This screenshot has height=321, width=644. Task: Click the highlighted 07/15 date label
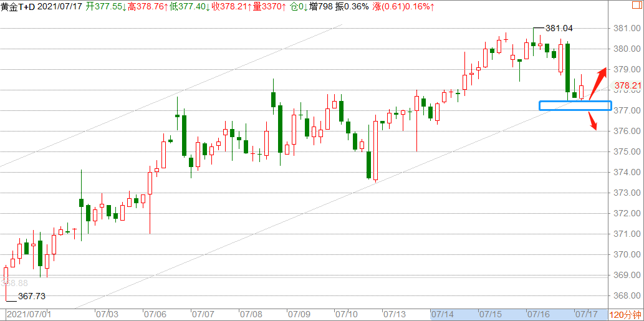point(490,315)
